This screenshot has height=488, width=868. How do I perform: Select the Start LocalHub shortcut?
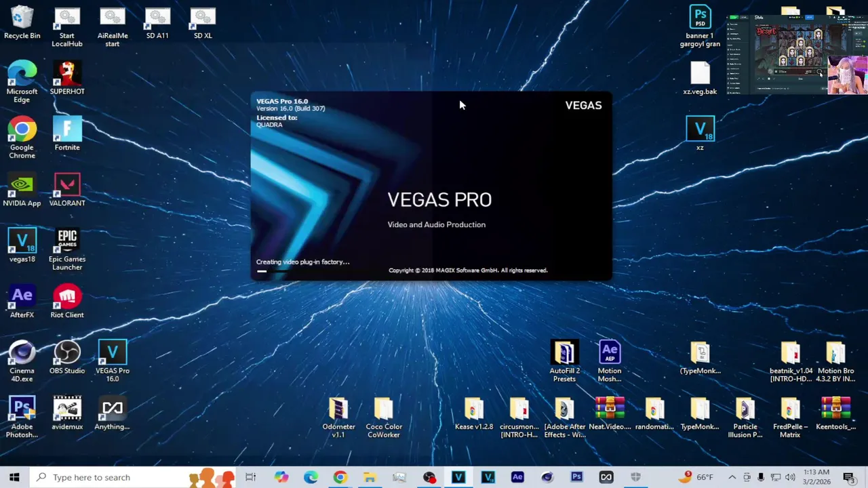coord(66,27)
